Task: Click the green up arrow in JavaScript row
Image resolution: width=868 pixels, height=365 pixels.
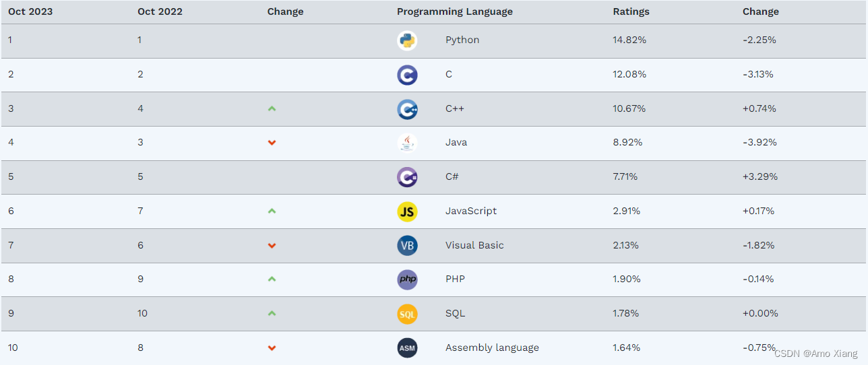Action: click(x=272, y=211)
